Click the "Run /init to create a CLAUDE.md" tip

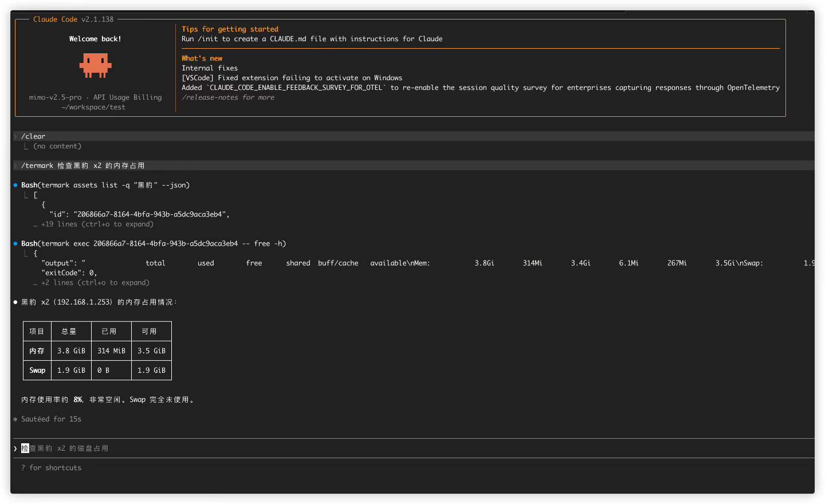pos(312,39)
